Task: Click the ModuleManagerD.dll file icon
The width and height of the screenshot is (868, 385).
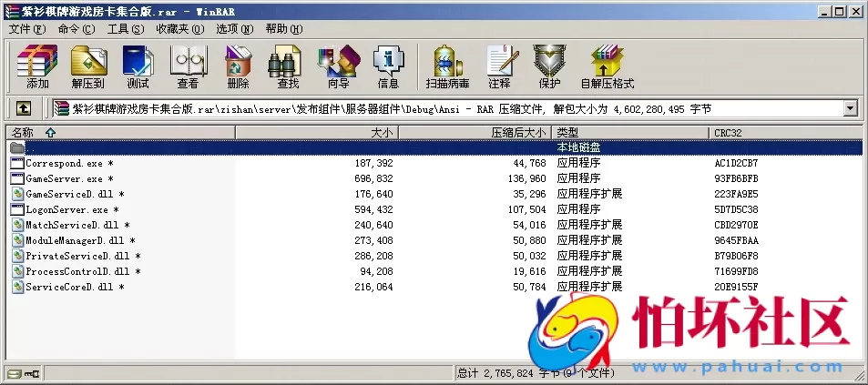Action: pyautogui.click(x=17, y=240)
